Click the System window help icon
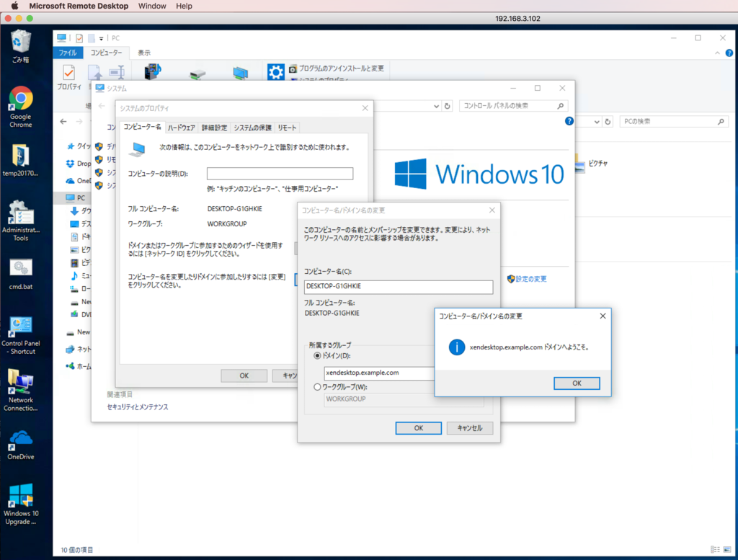The image size is (738, 560). pyautogui.click(x=569, y=121)
